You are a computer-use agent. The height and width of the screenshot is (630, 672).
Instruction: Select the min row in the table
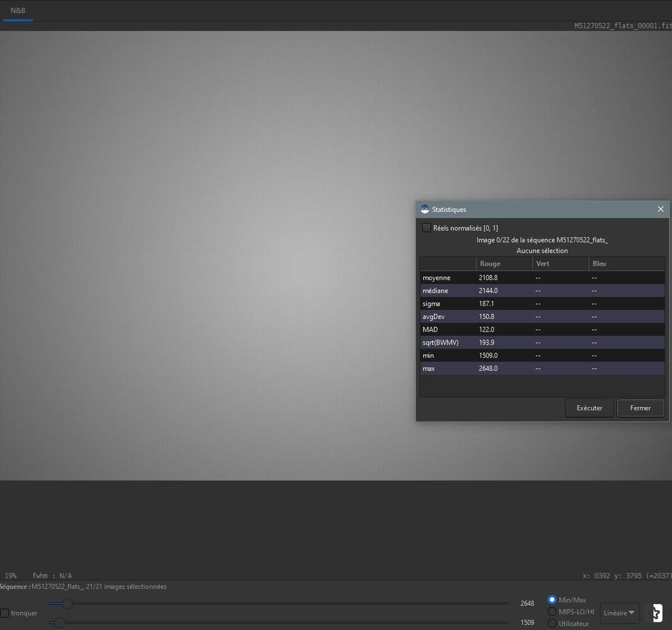542,355
